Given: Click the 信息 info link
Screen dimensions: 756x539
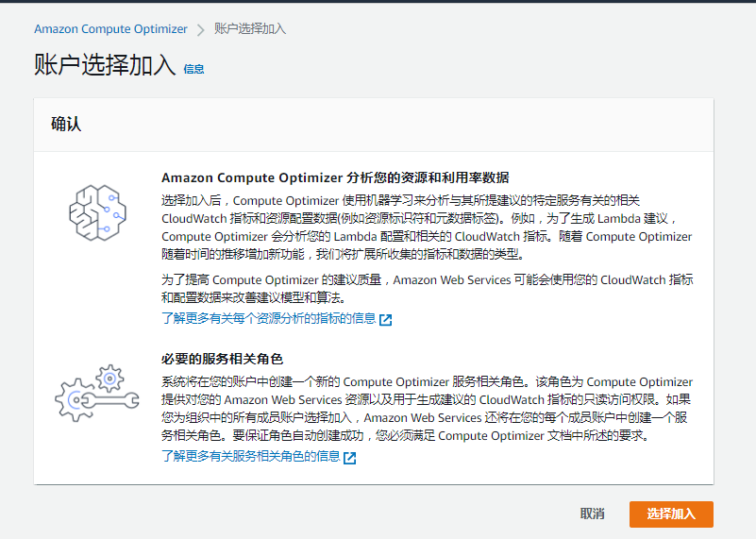Looking at the screenshot, I should coord(193,70).
